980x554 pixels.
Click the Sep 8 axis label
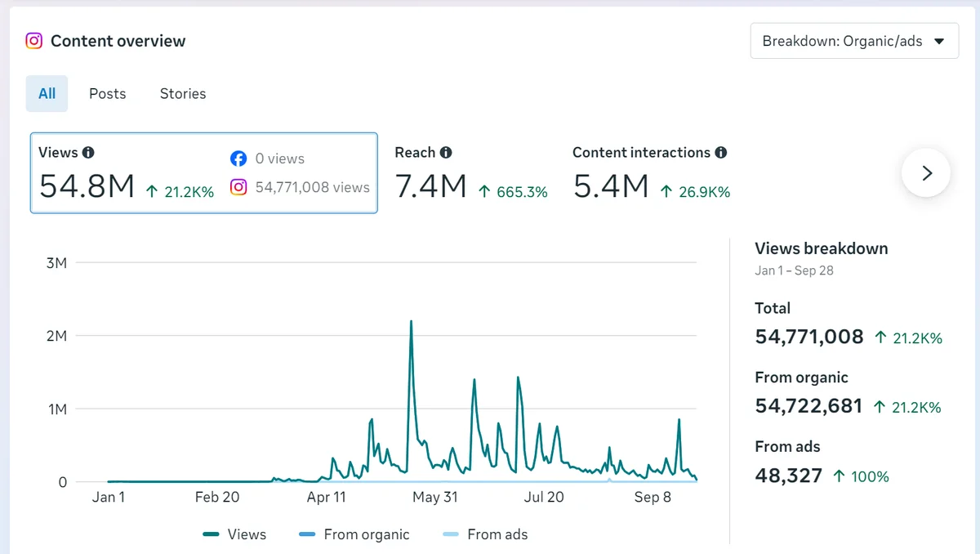coord(653,497)
